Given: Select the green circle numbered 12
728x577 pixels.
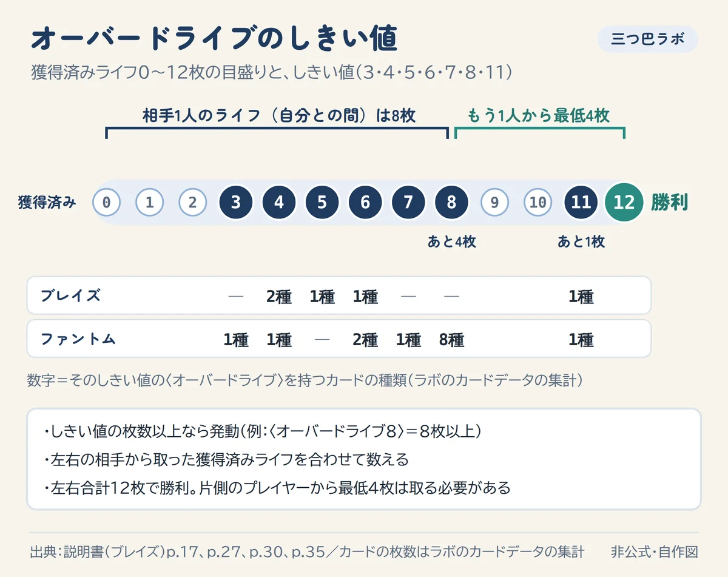Looking at the screenshot, I should coord(624,203).
